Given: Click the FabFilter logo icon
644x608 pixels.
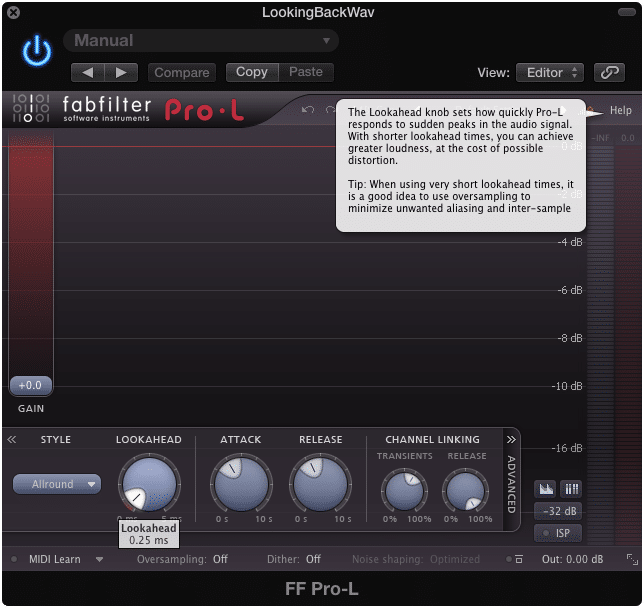Looking at the screenshot, I should tap(31, 108).
